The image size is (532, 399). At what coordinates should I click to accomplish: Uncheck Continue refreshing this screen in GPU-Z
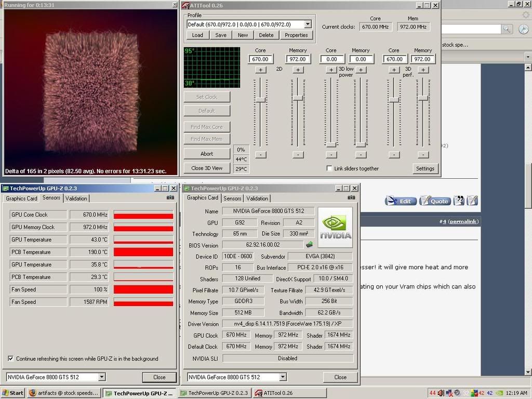pyautogui.click(x=10, y=358)
